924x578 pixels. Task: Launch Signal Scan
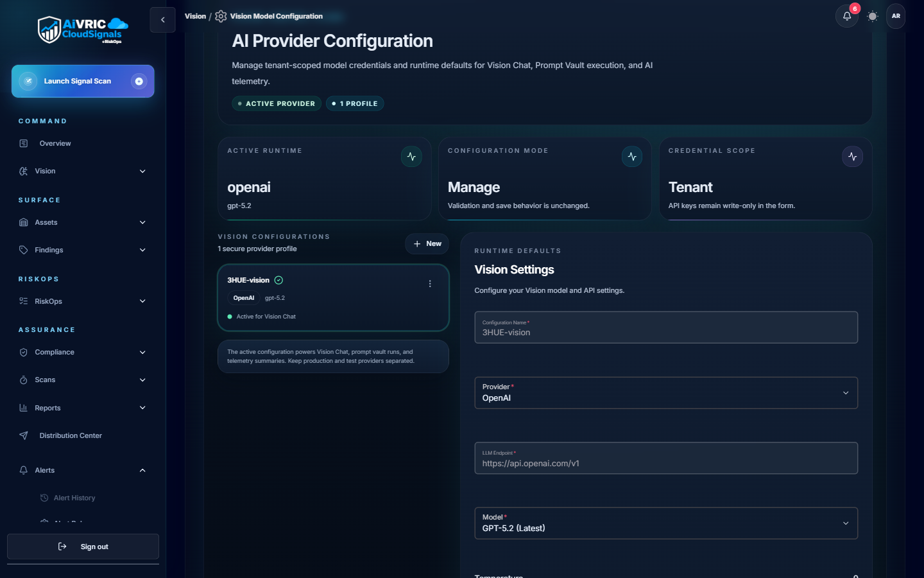83,81
